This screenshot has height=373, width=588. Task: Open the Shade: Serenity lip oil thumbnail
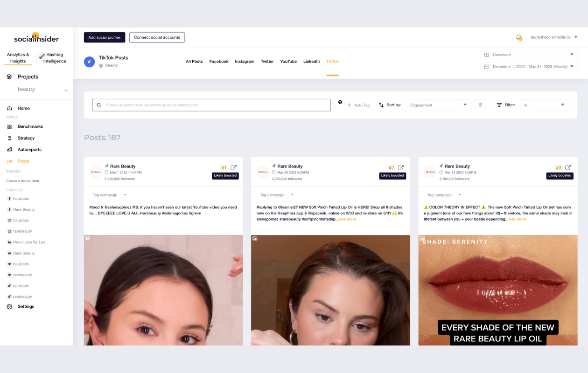pos(498,290)
